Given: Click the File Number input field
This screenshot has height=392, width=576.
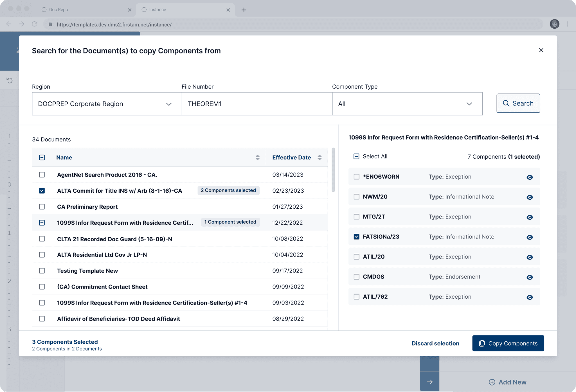Looking at the screenshot, I should [x=257, y=104].
